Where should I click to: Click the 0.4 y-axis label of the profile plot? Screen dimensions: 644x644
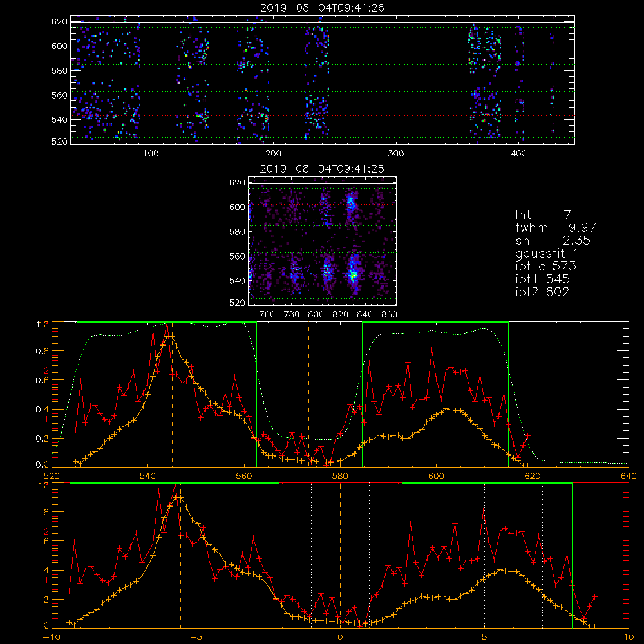41,410
